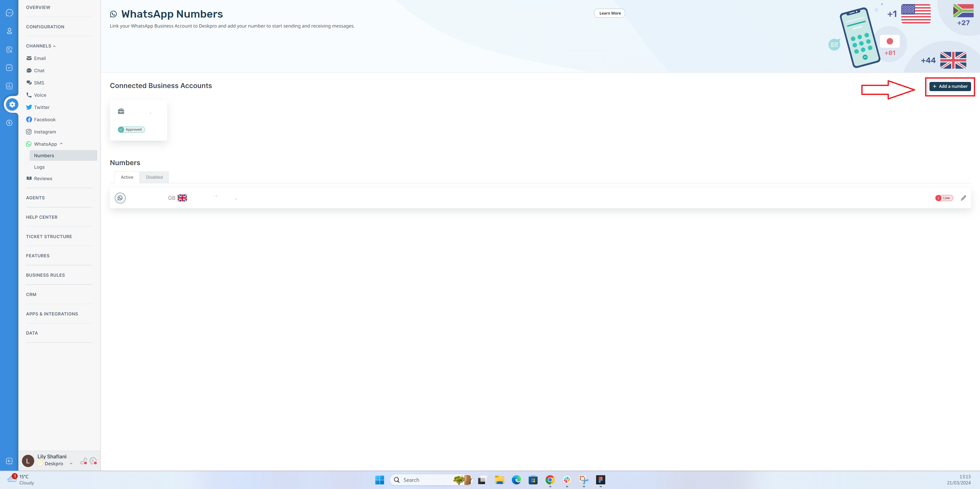The width and height of the screenshot is (980, 489).
Task: Click the Windows taskbar Search field
Action: (422, 480)
